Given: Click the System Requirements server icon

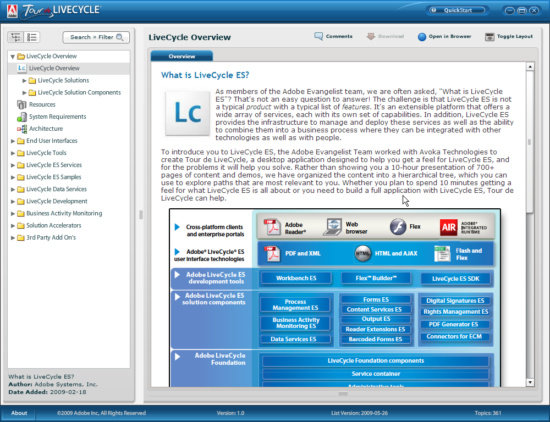Looking at the screenshot, I should [x=22, y=116].
